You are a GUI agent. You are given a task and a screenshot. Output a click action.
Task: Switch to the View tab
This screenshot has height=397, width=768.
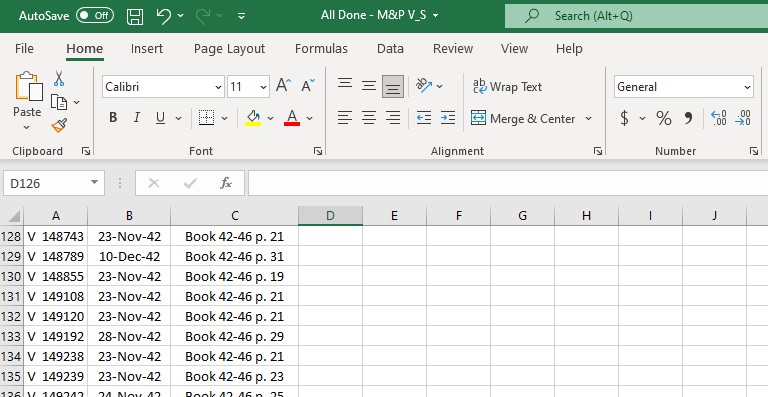click(x=514, y=48)
